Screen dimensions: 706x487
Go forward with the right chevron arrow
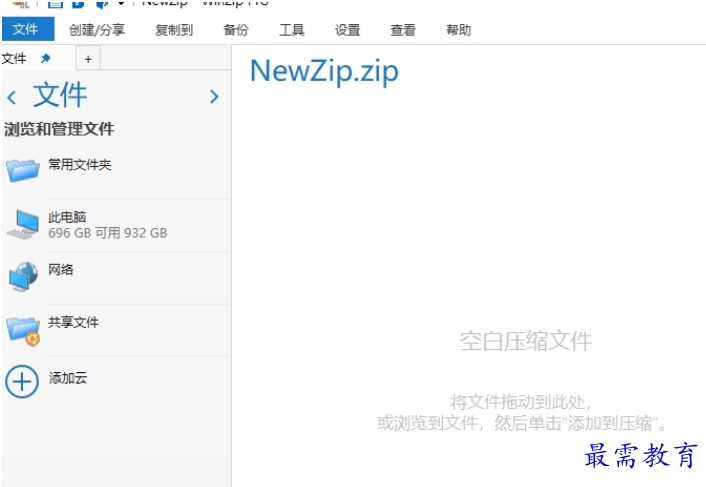[x=214, y=96]
